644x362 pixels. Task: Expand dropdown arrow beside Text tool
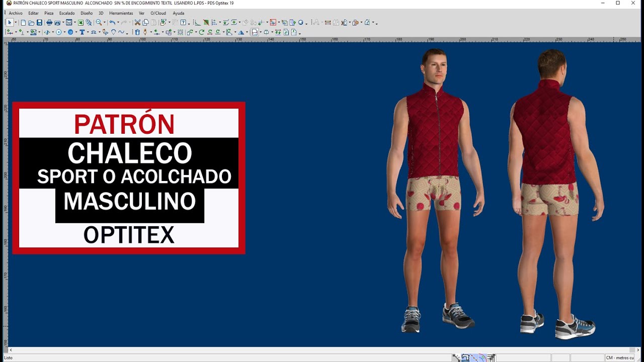coord(88,32)
